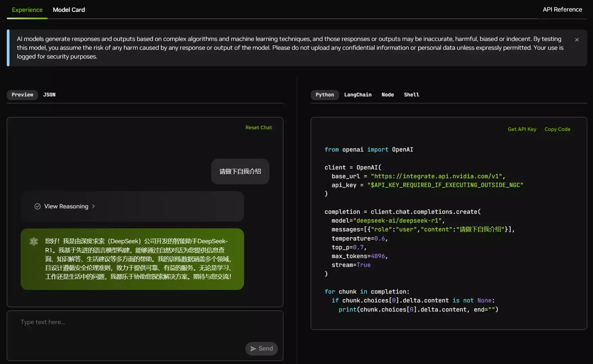Click the Get API Key link
The image size is (593, 364).
[522, 129]
